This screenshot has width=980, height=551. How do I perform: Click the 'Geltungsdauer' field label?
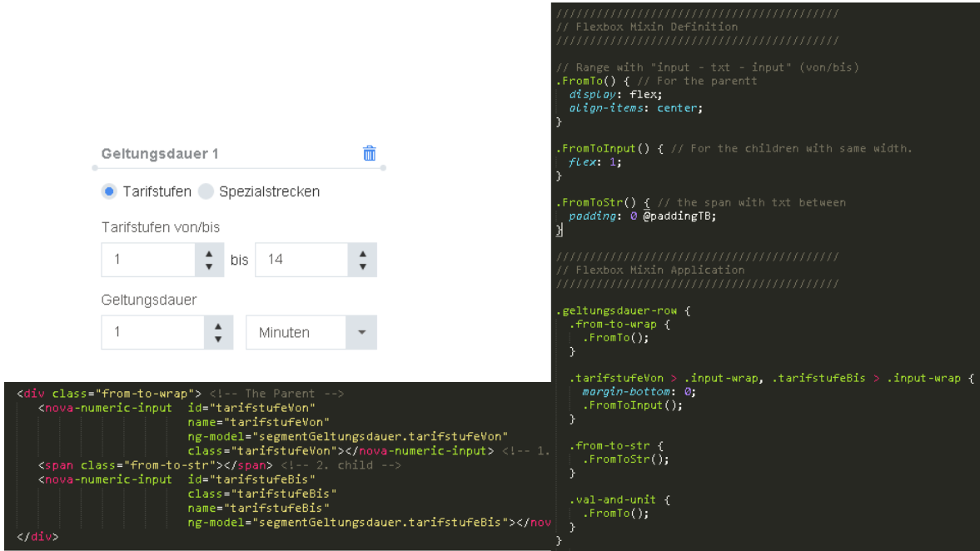149,300
